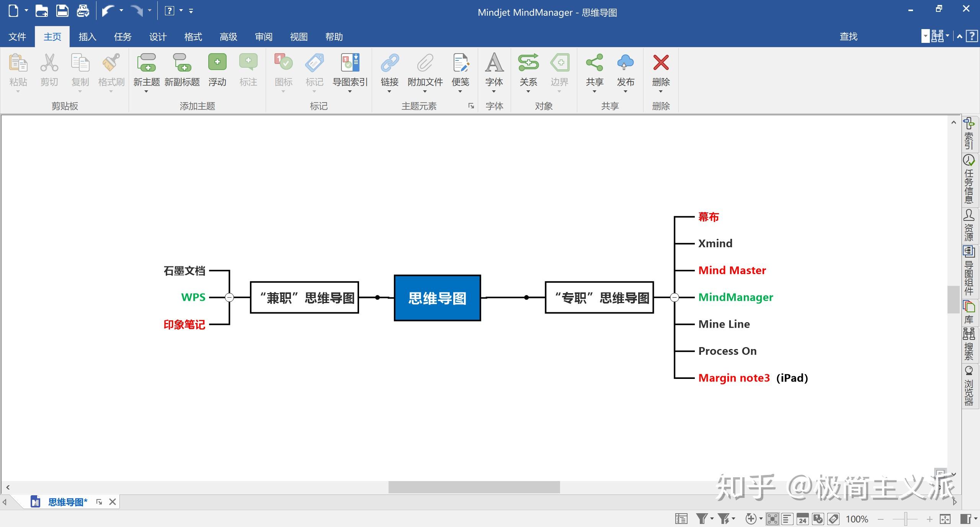The image size is (980, 527).
Task: Collapse the “兼职”思维导图 branch circle
Action: pyautogui.click(x=229, y=297)
